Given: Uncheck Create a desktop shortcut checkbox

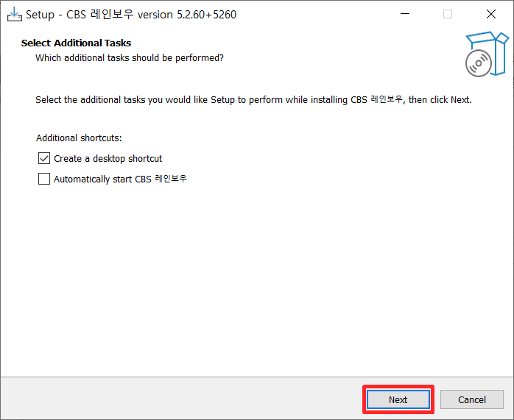Looking at the screenshot, I should [44, 158].
